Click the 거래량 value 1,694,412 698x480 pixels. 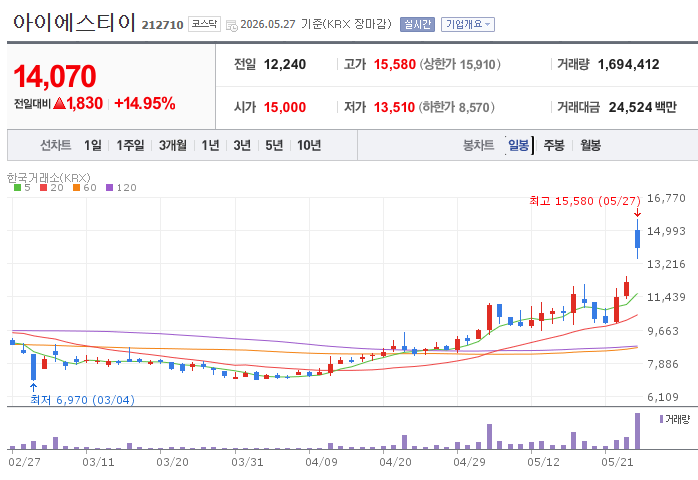tap(628, 65)
